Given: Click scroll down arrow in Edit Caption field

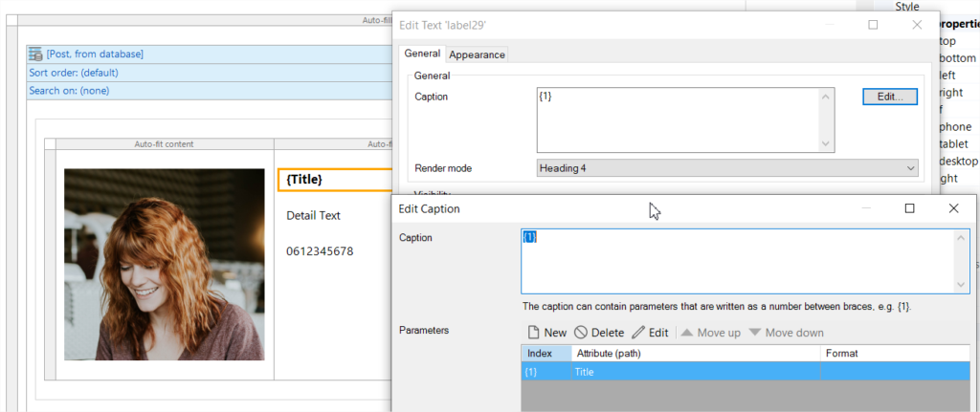Looking at the screenshot, I should pyautogui.click(x=962, y=285).
